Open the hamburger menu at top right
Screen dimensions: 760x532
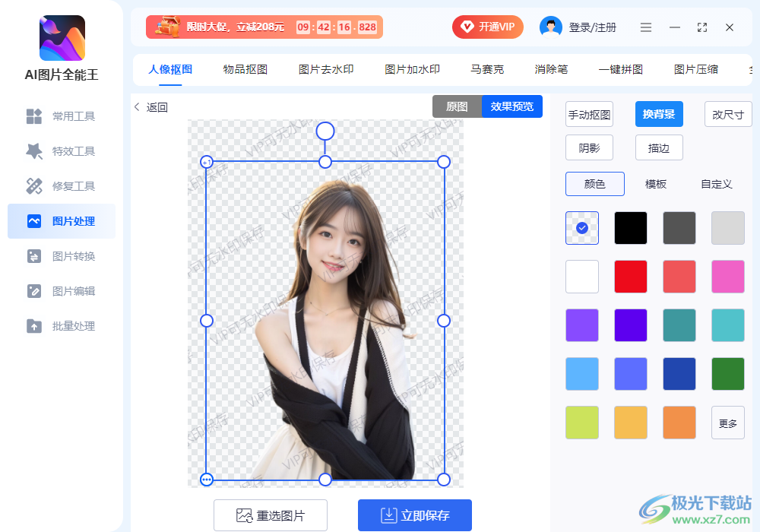point(645,27)
